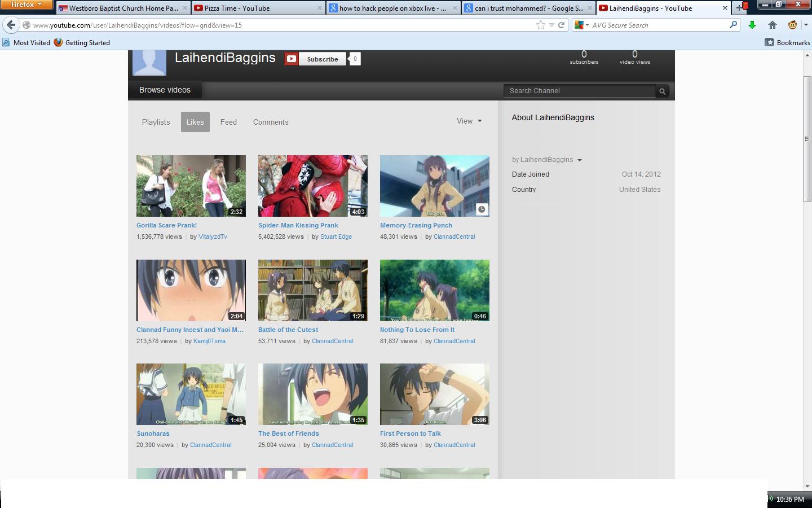This screenshot has width=812, height=508.
Task: Click the reload page icon in the address bar
Action: (x=561, y=25)
